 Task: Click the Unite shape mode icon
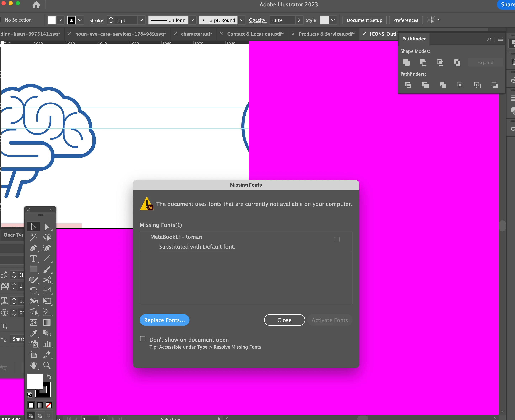coord(407,63)
